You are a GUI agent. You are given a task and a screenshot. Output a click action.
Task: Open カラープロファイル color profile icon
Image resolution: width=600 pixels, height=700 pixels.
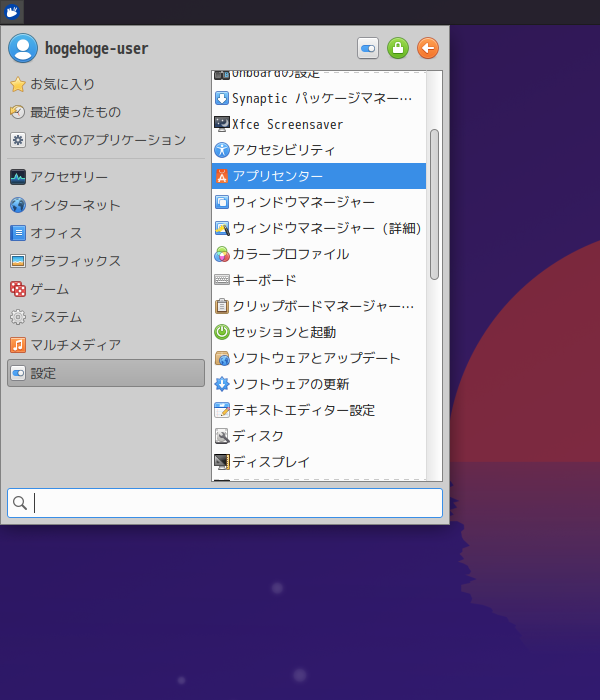coord(222,254)
